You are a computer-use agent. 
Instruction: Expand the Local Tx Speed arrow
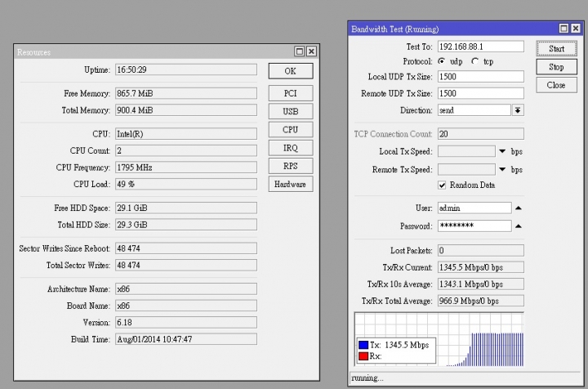502,151
